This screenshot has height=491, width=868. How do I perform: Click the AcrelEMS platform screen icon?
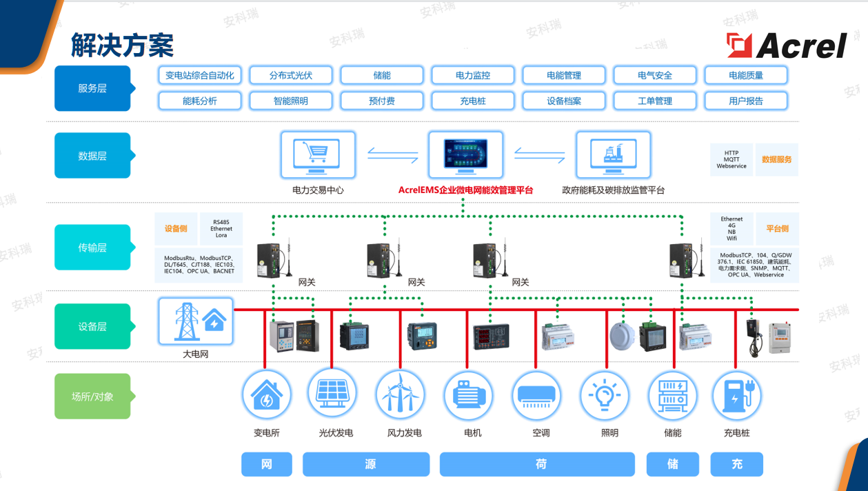pos(465,154)
